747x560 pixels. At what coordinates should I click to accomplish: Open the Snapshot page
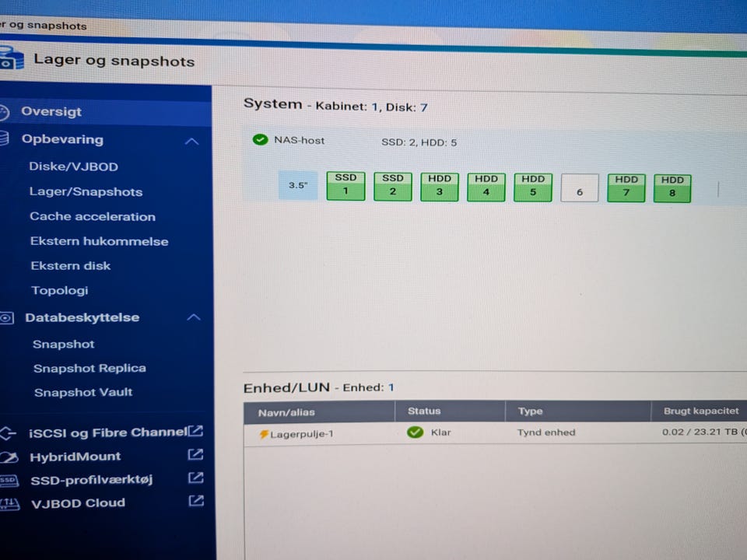coord(63,345)
